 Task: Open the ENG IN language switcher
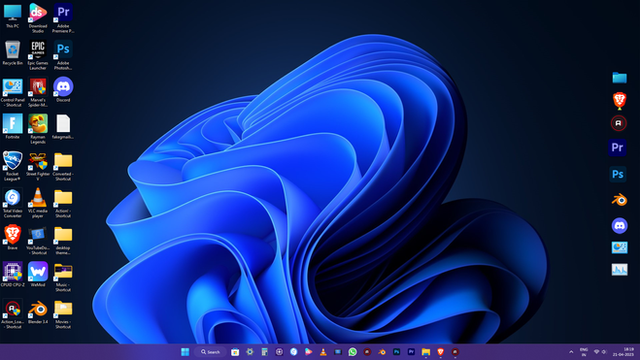[584, 352]
